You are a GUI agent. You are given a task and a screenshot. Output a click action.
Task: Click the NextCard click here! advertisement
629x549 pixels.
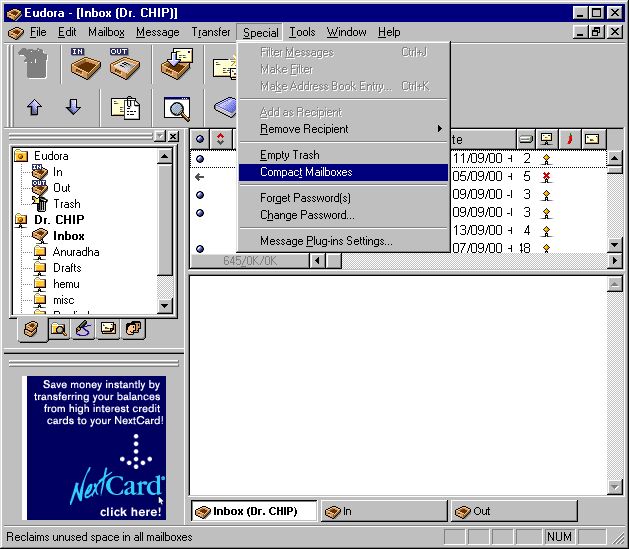[x=96, y=448]
